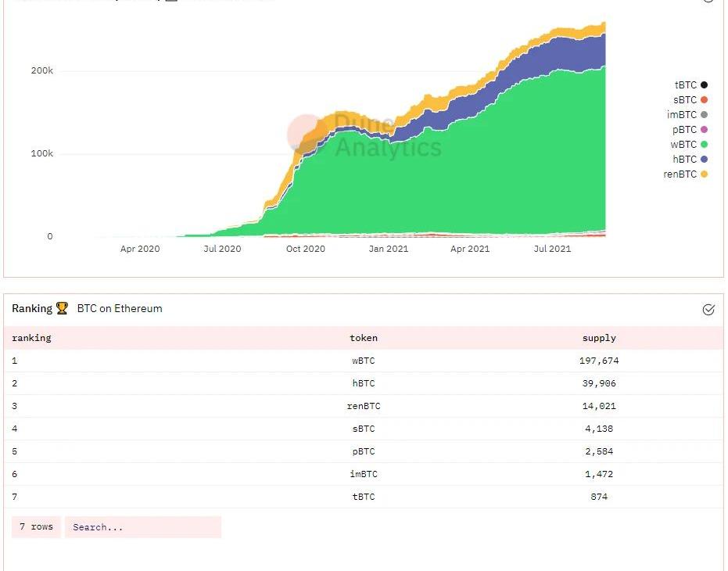Screen dimensions: 728x571
Task: Click the green wBTC legend dot
Action: click(704, 145)
